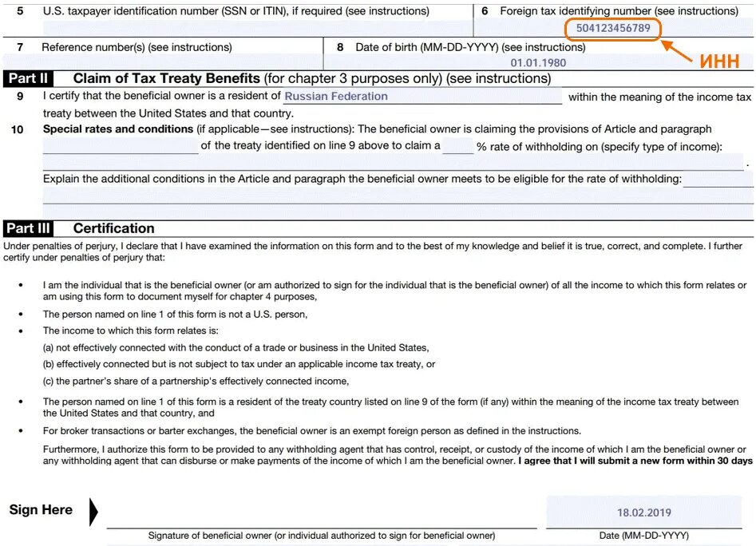Click the type of income field on line 10
756x546 pixels.
point(393,162)
